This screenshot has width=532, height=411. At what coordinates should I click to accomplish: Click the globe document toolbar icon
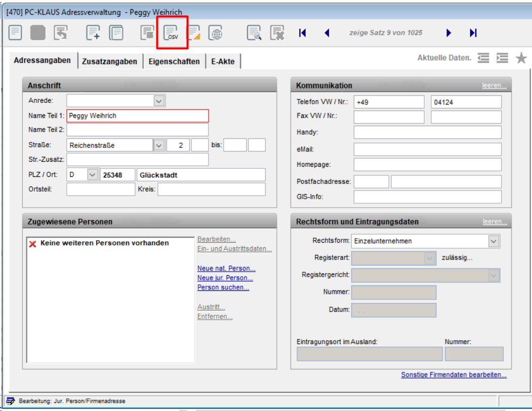click(x=216, y=33)
